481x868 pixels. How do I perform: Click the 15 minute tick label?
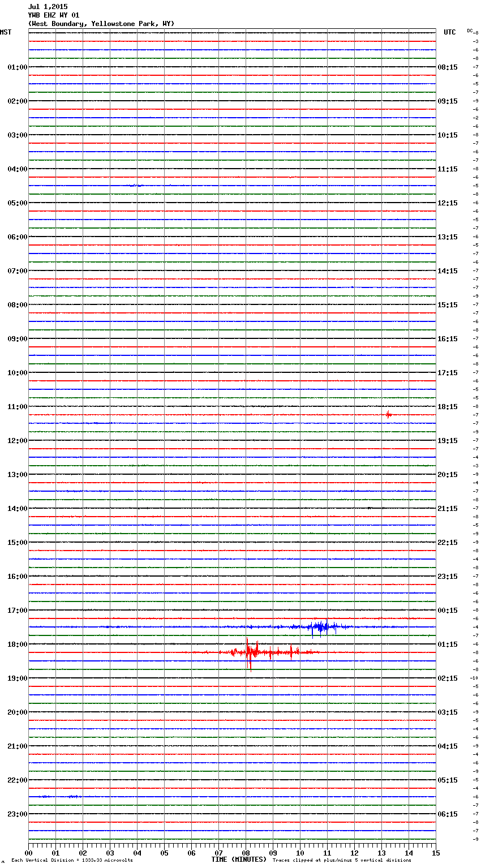coord(436,853)
